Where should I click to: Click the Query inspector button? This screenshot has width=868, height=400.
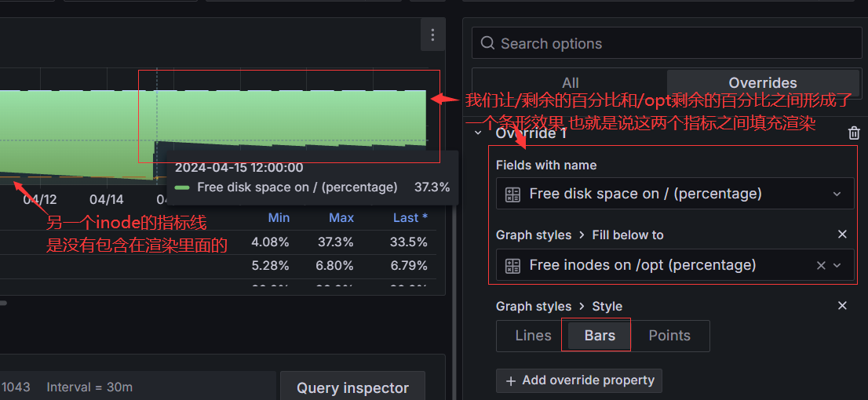[352, 387]
